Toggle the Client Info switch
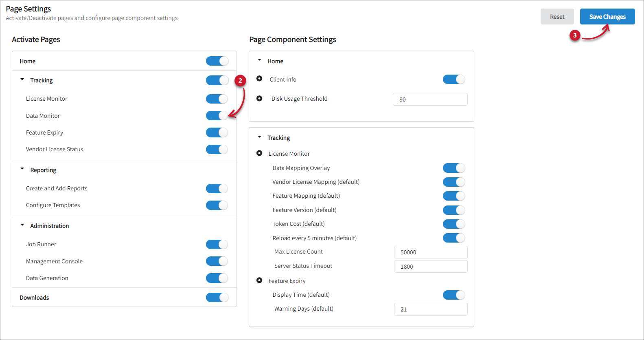This screenshot has width=644, height=340. 454,79
